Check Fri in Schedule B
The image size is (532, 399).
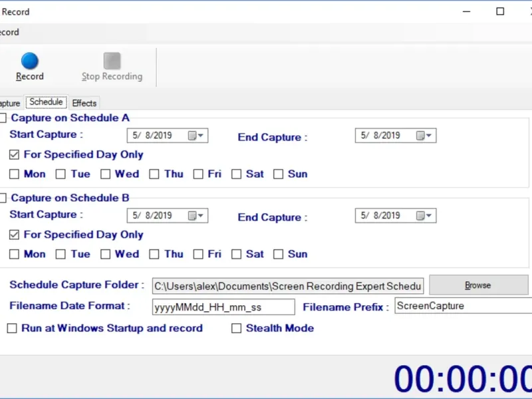198,254
